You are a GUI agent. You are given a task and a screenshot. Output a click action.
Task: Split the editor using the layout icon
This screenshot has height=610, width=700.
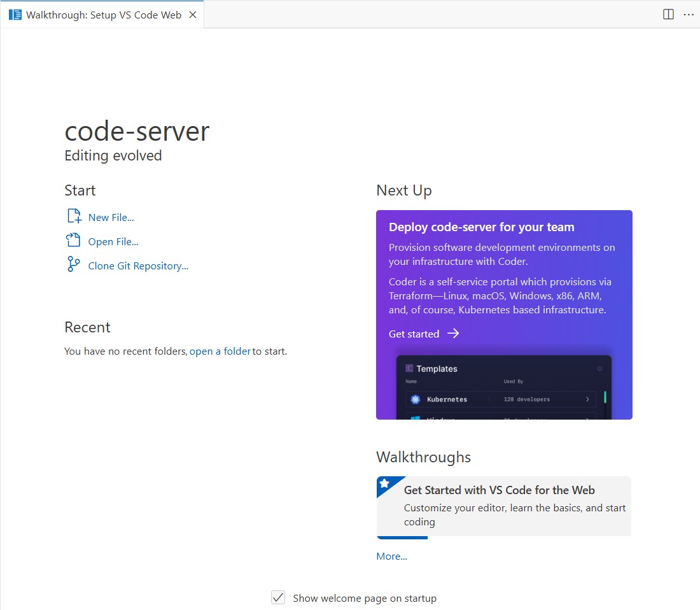point(668,14)
